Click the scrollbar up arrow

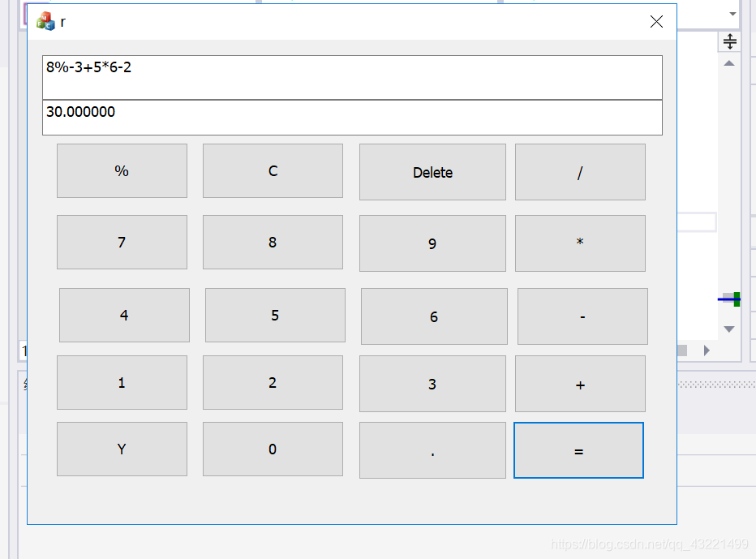pyautogui.click(x=729, y=63)
